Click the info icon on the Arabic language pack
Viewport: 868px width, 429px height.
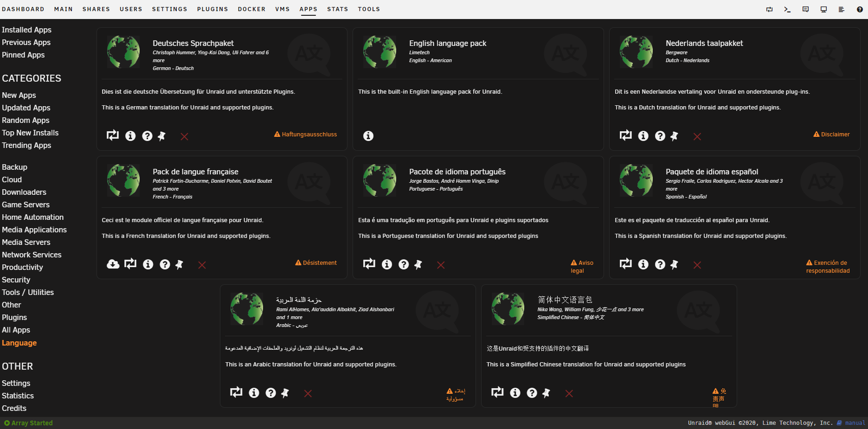254,393
